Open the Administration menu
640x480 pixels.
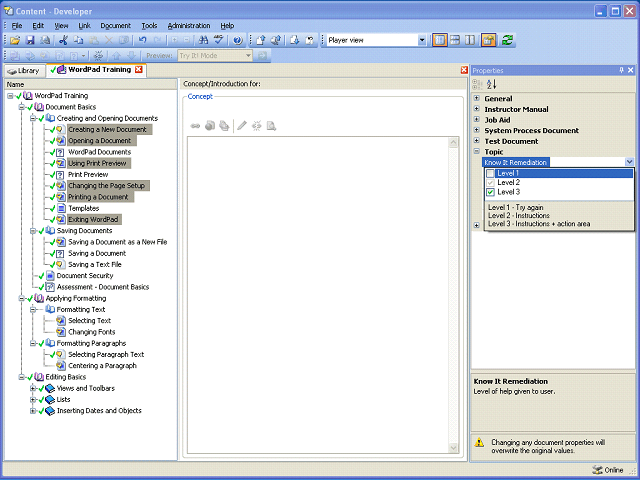[189, 26]
